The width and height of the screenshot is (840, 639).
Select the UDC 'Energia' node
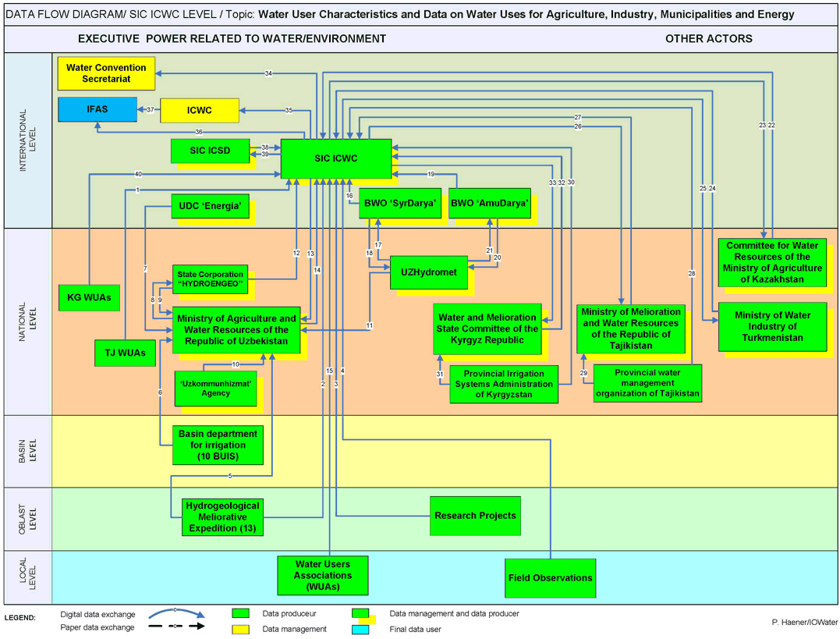click(x=210, y=206)
